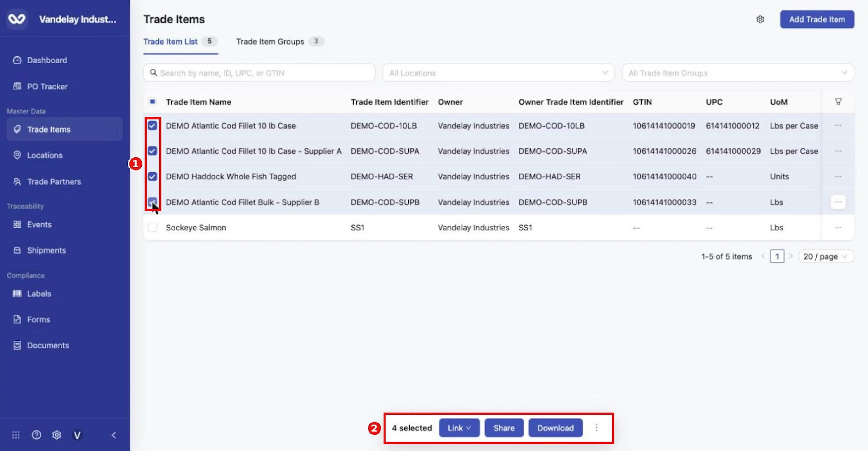Open table settings gear near Add Trade Item

pyautogui.click(x=760, y=19)
